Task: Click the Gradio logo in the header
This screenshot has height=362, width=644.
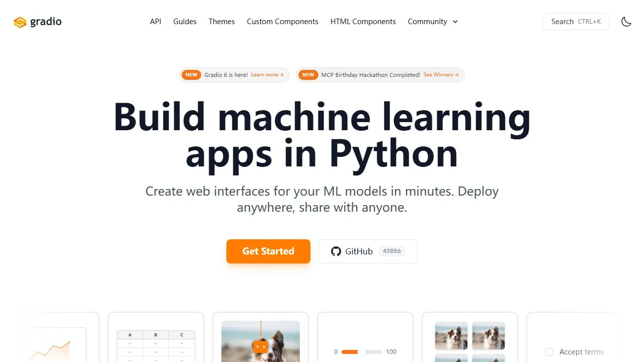Action: tap(38, 22)
